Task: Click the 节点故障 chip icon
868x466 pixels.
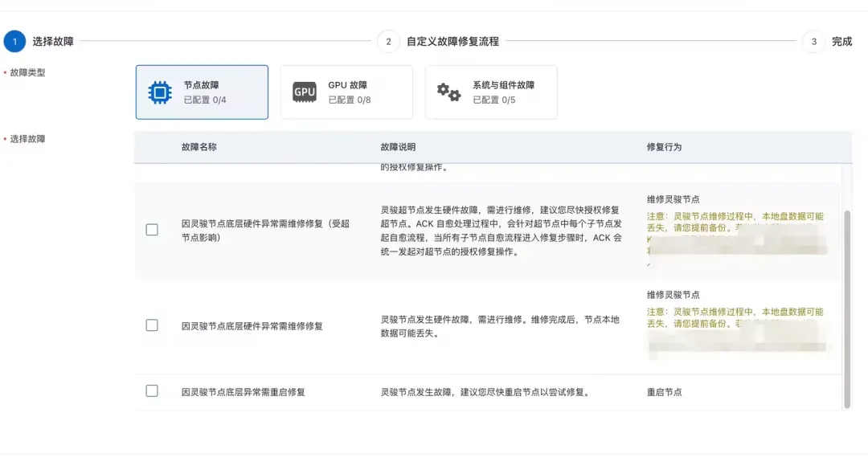Action: point(160,92)
